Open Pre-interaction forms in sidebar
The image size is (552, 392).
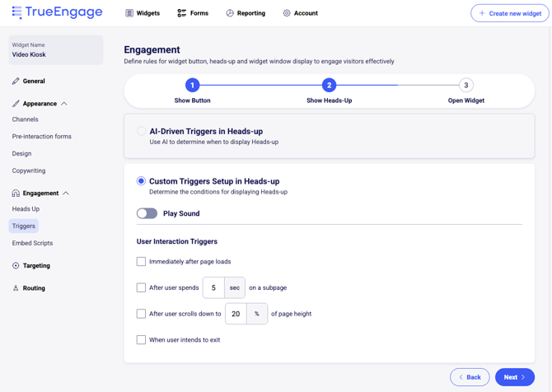point(41,137)
